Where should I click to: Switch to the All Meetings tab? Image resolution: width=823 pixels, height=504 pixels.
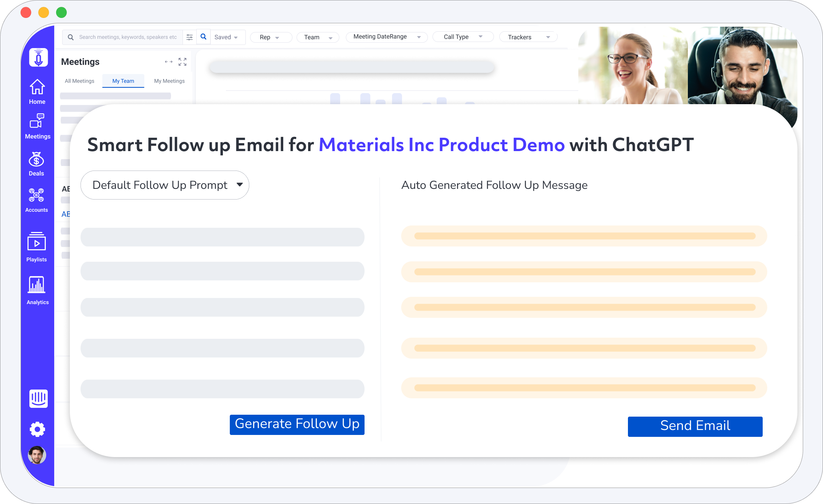tap(79, 81)
